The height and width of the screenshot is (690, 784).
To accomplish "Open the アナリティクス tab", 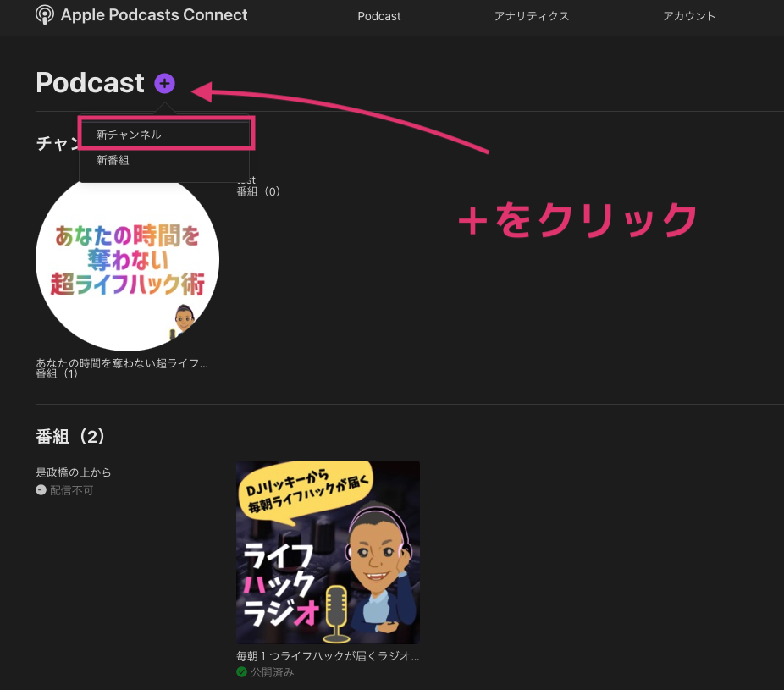I will pyautogui.click(x=532, y=16).
